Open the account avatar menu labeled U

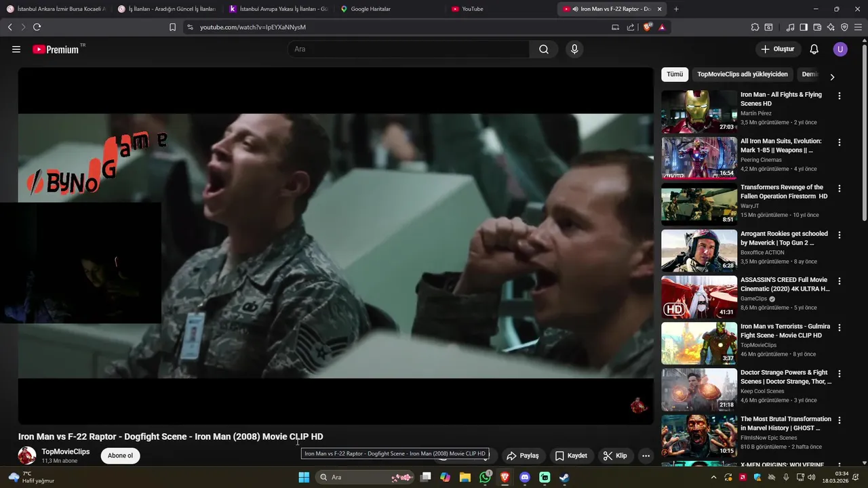click(840, 49)
